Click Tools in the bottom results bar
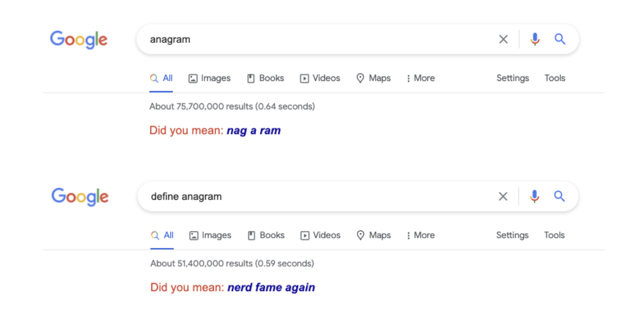 [554, 235]
